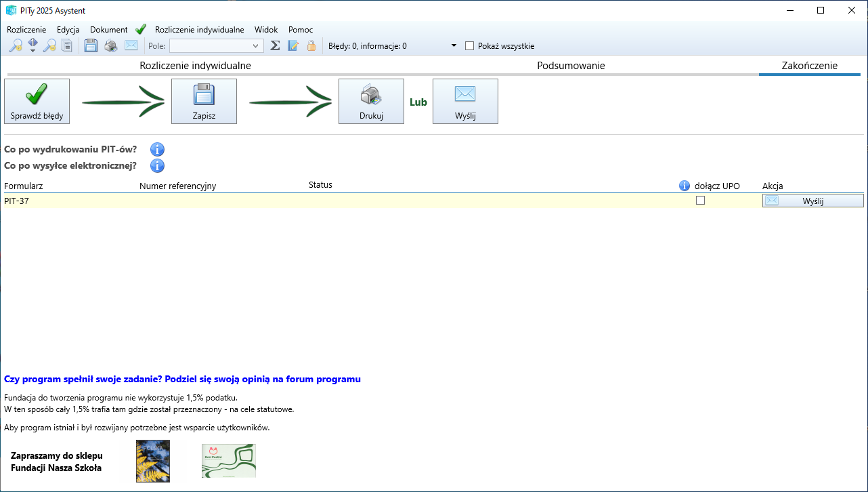
Task: Click the fern book cover thumbnail
Action: point(153,461)
